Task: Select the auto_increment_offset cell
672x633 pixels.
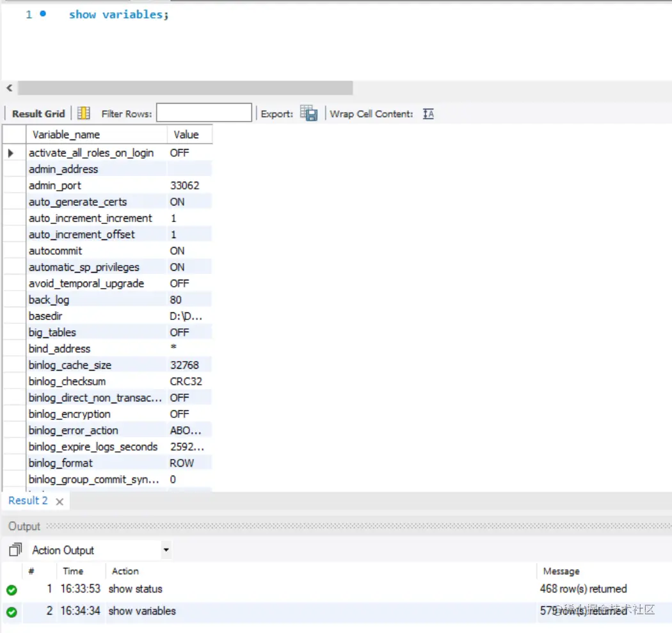Action: coord(97,234)
